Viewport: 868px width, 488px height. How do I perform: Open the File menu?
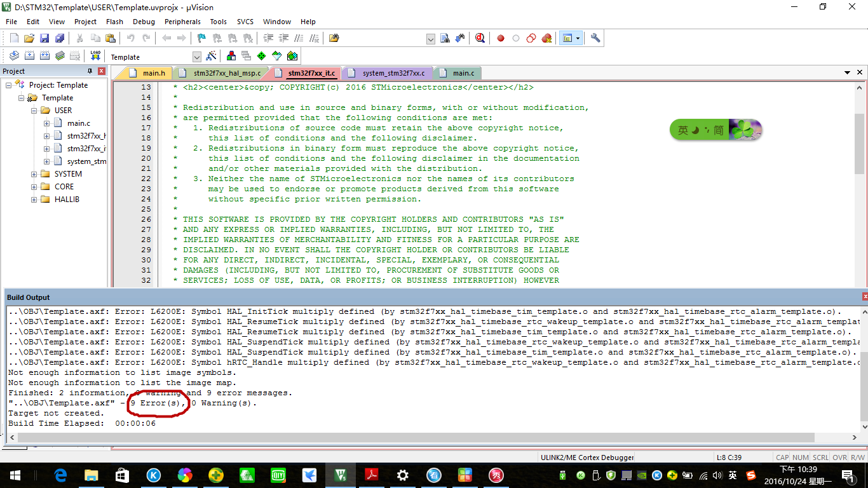[x=11, y=22]
